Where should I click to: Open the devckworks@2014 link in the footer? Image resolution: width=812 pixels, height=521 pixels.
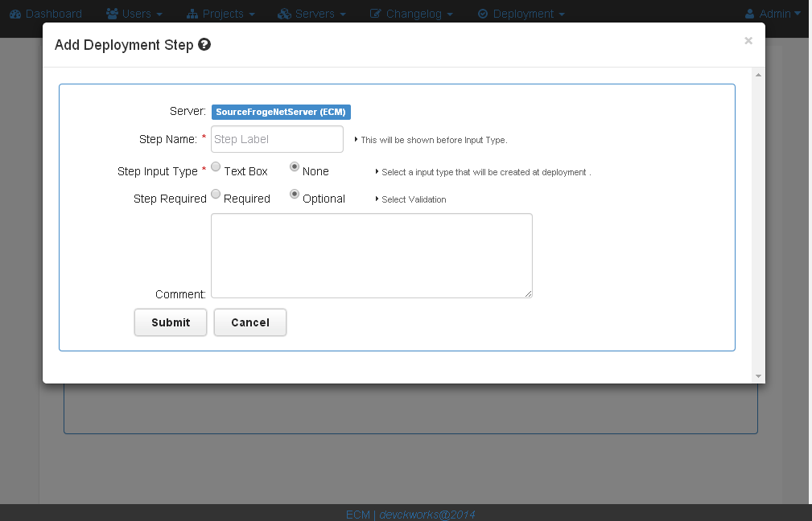click(x=427, y=515)
